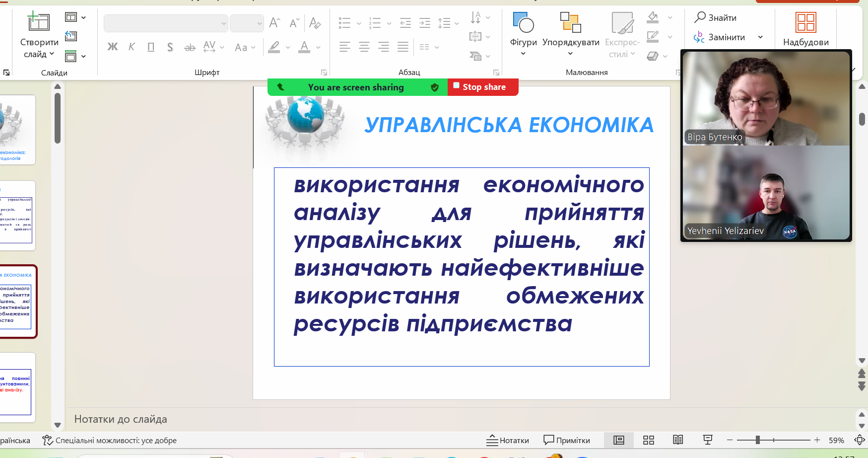Click the Arrange (Упорядкувати) icon
Image resolution: width=868 pixels, height=458 pixels.
click(x=570, y=23)
